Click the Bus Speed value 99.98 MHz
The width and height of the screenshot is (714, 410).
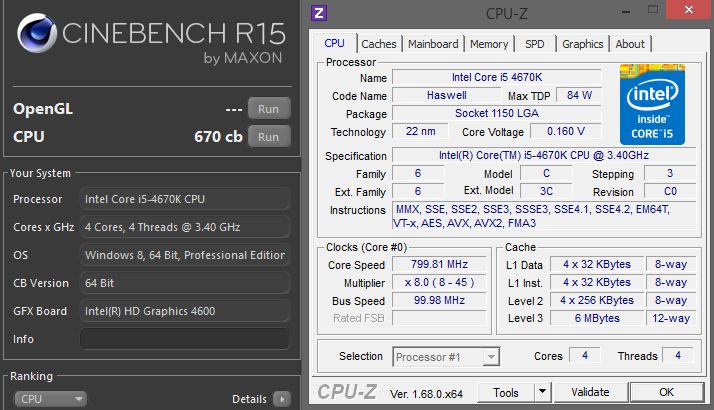[439, 300]
